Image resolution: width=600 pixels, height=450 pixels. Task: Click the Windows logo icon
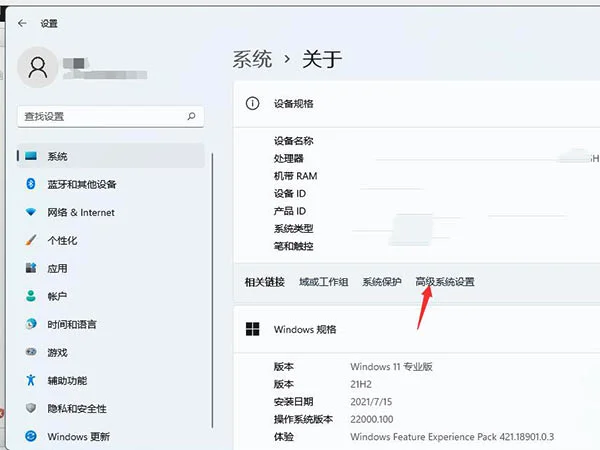pos(253,329)
